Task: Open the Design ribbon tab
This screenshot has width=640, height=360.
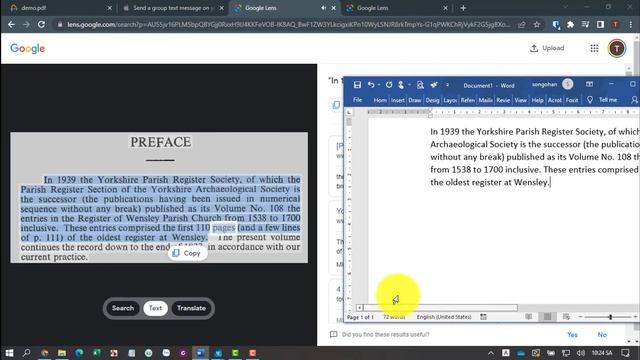Action: [432, 100]
